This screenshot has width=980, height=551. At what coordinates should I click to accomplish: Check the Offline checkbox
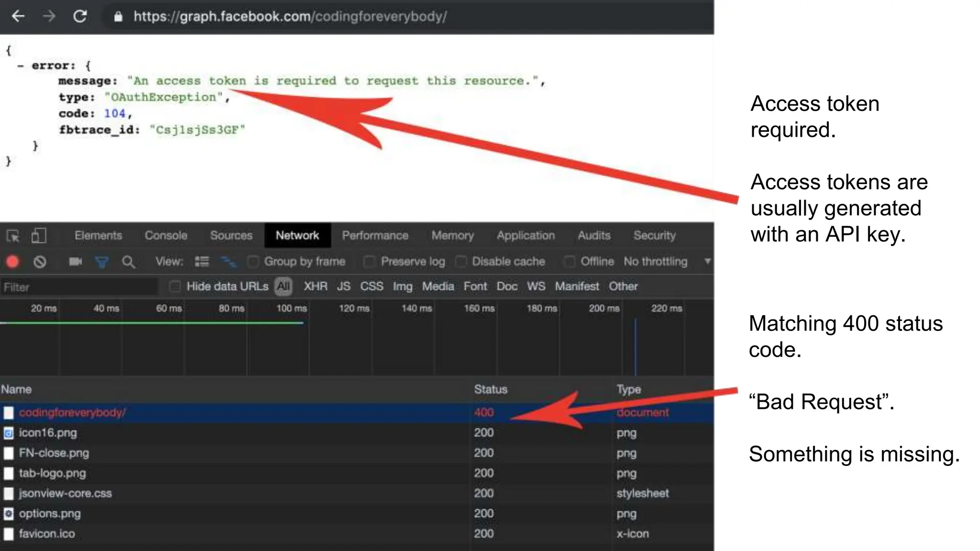569,262
